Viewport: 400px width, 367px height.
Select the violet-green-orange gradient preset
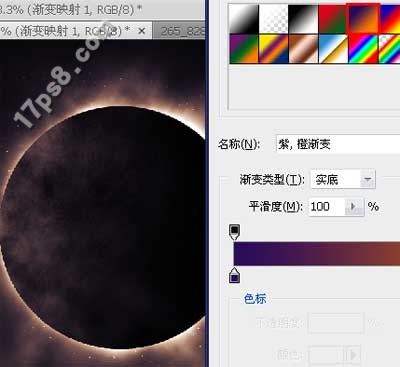click(244, 49)
